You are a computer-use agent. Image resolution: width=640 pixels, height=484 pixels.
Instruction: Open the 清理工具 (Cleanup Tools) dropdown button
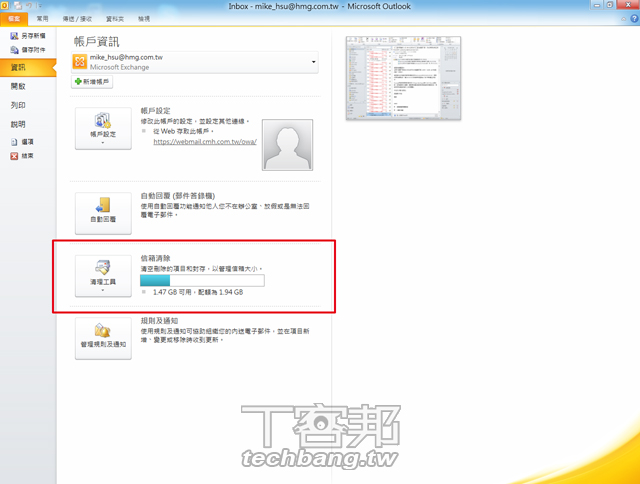click(x=103, y=276)
